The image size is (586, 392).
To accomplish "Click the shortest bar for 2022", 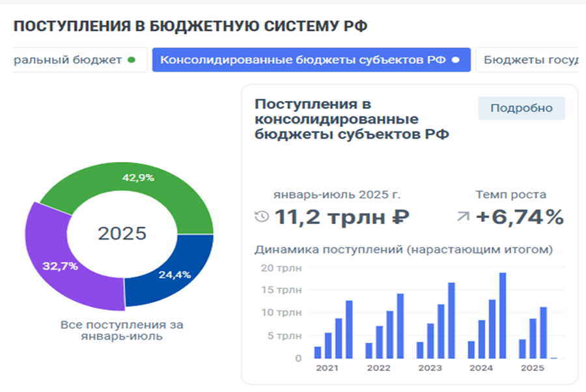I will click(x=369, y=350).
